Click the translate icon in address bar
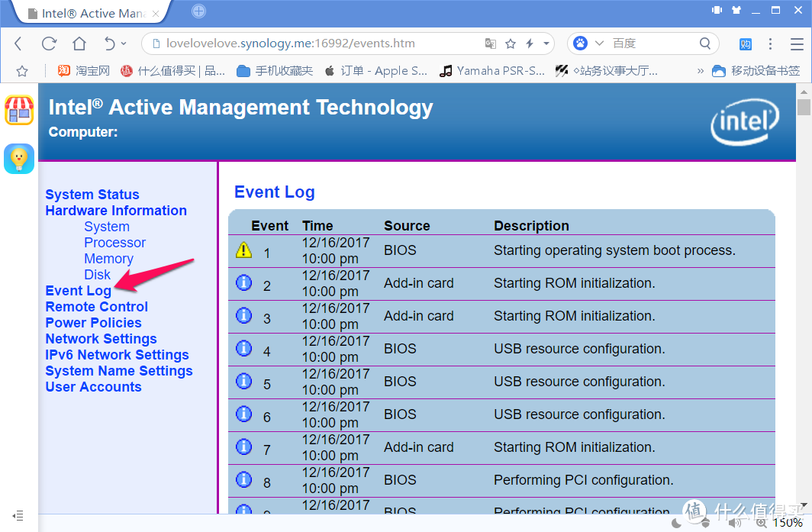Image resolution: width=812 pixels, height=532 pixels. click(x=491, y=44)
